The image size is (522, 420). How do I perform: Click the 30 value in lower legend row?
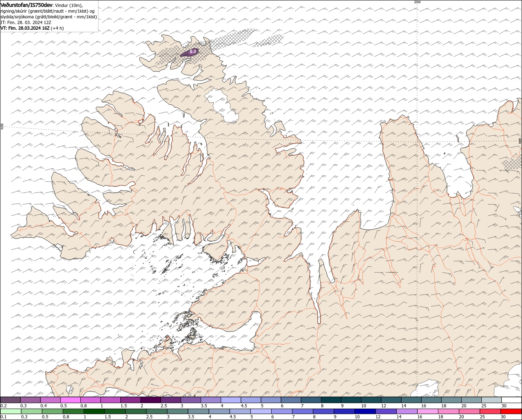[503, 417]
